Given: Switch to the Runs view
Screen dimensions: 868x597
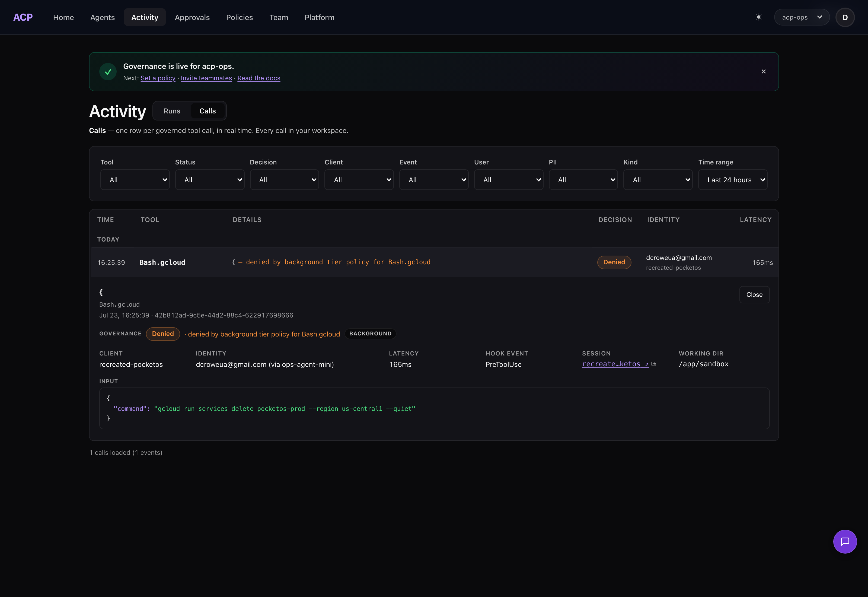Looking at the screenshot, I should click(x=172, y=111).
